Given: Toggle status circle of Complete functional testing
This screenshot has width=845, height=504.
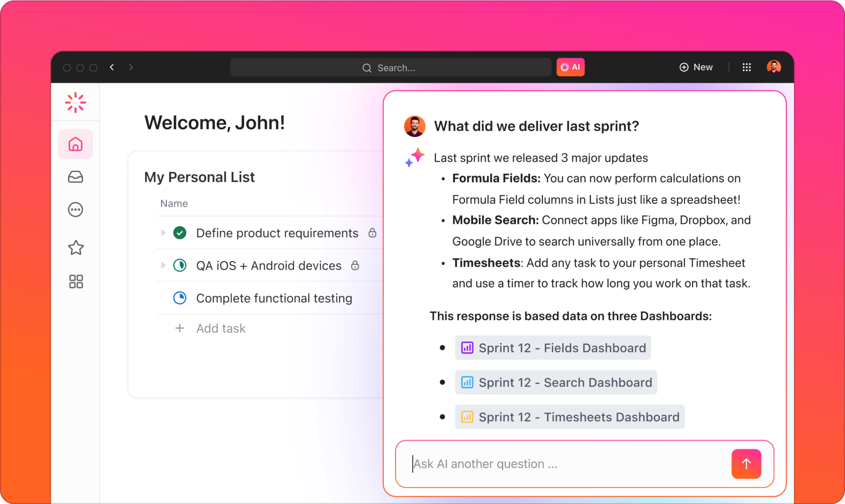Looking at the screenshot, I should [180, 298].
